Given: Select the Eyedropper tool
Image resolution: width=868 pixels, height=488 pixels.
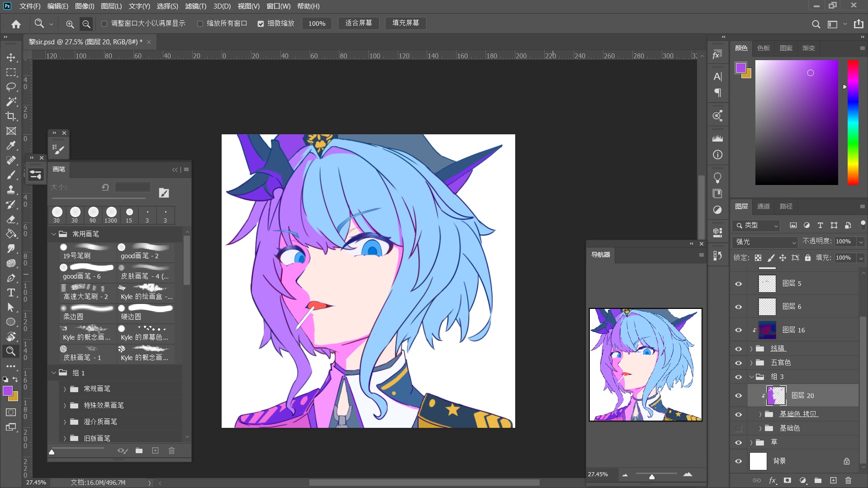Looking at the screenshot, I should pos(11,146).
